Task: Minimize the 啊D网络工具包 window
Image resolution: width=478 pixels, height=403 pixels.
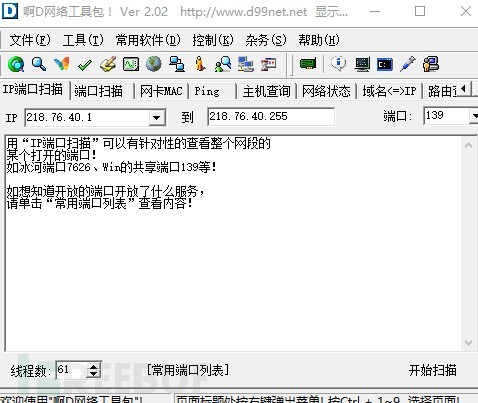Action: tap(375, 12)
